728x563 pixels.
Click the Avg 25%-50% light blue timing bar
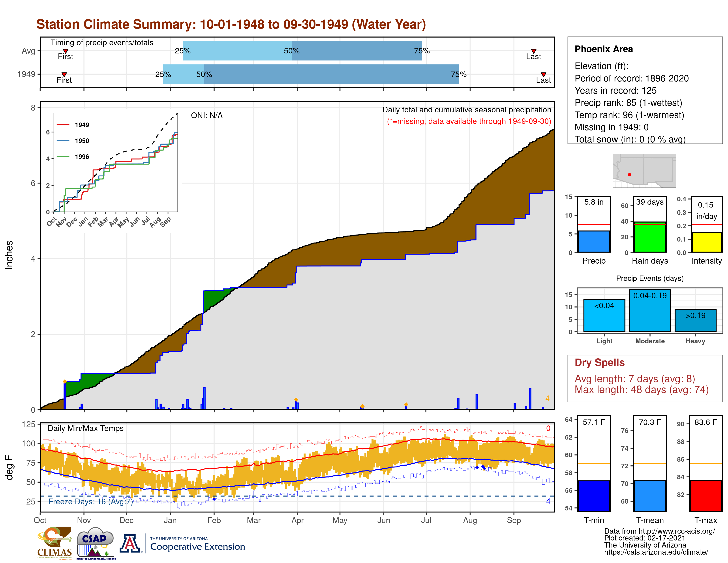click(x=237, y=51)
